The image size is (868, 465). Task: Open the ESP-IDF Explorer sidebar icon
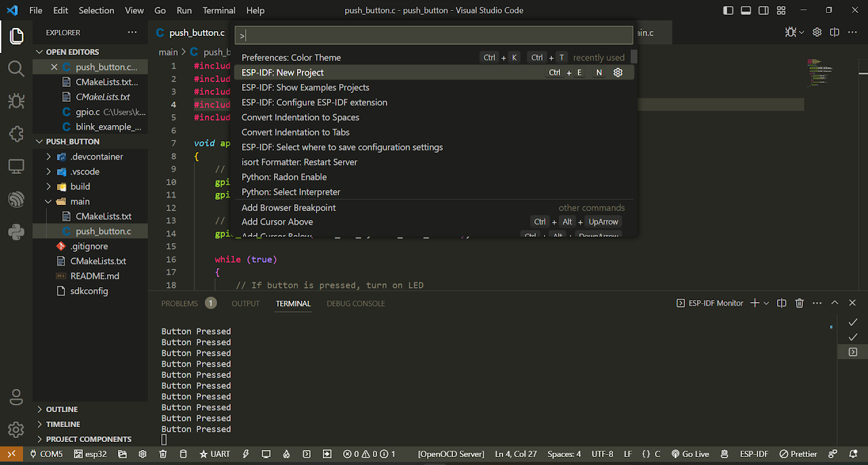click(16, 200)
